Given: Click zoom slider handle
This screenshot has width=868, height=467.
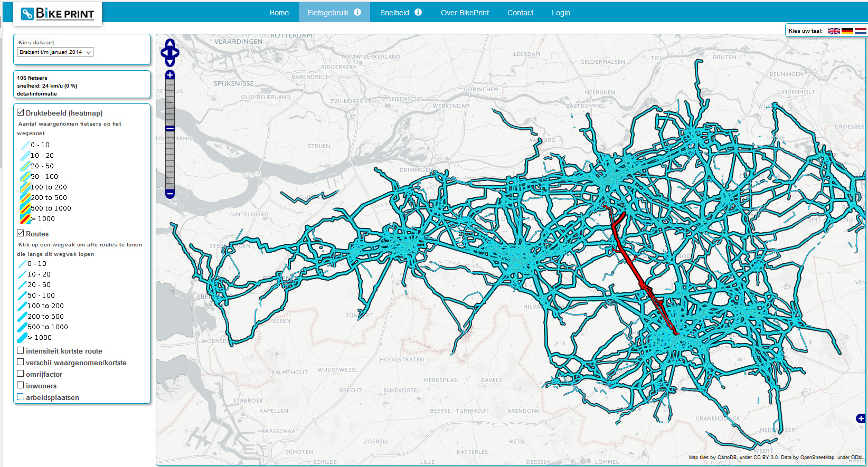Looking at the screenshot, I should [x=170, y=128].
